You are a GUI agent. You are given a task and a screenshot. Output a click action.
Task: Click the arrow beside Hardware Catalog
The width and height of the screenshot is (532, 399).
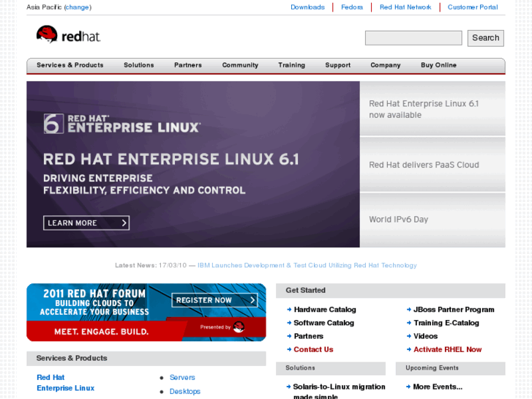coord(289,310)
